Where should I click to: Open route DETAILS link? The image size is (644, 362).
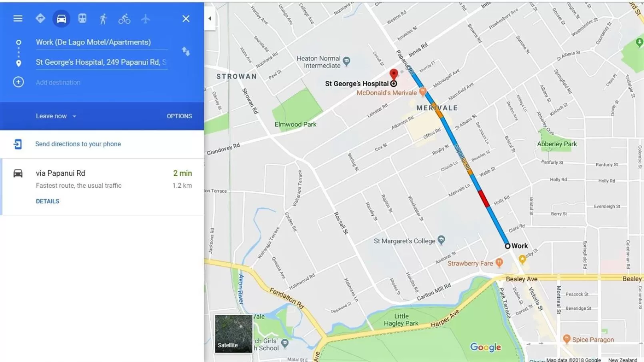[x=48, y=201]
